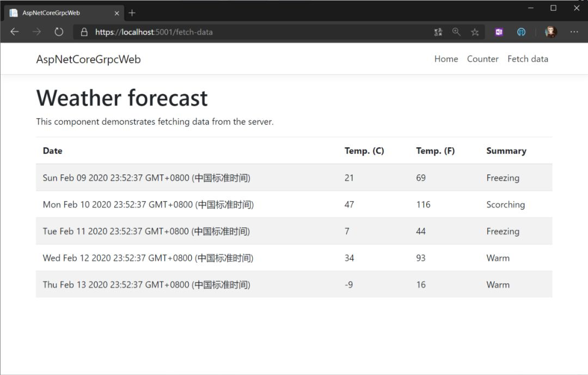Click the Temp. (F) value 16
This screenshot has height=375, width=588.
click(421, 285)
